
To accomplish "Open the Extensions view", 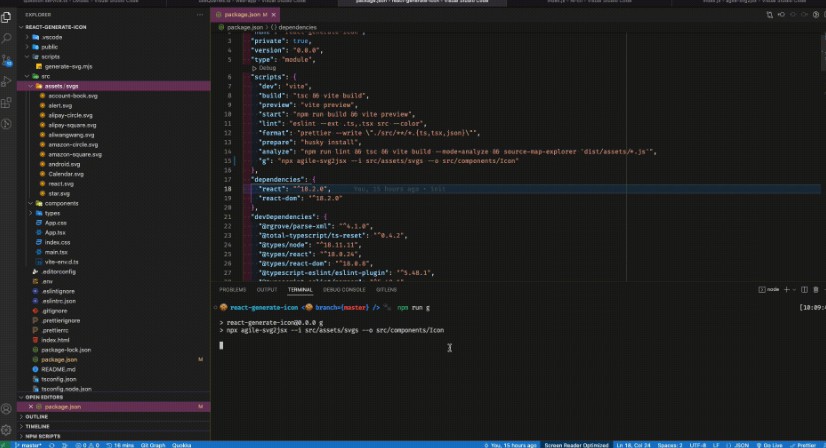I will 6,103.
